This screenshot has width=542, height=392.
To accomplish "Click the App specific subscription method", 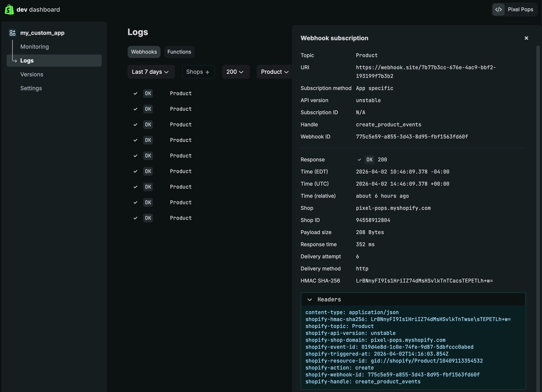I will coord(374,88).
